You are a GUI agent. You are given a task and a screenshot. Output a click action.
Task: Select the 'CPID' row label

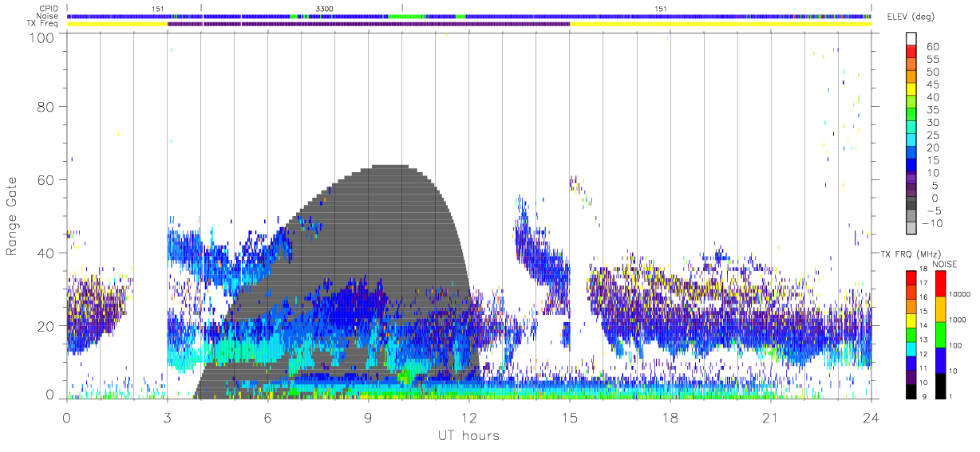49,8
